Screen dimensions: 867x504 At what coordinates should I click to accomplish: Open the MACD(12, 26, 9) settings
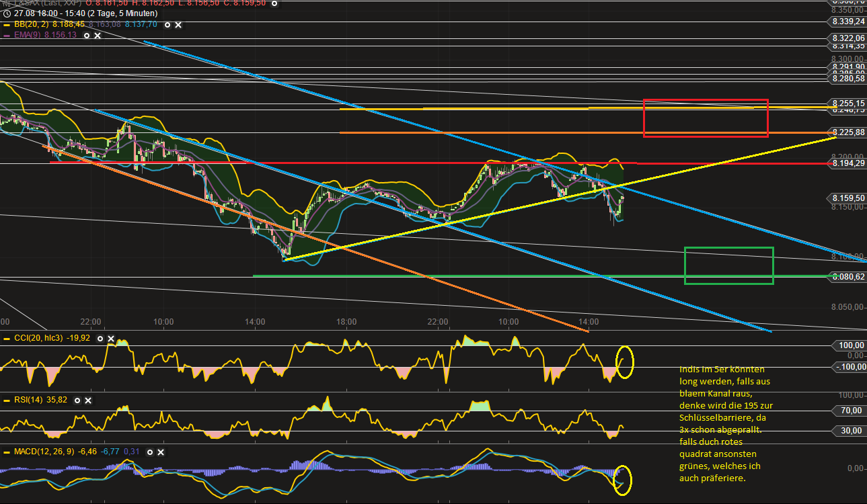150,452
